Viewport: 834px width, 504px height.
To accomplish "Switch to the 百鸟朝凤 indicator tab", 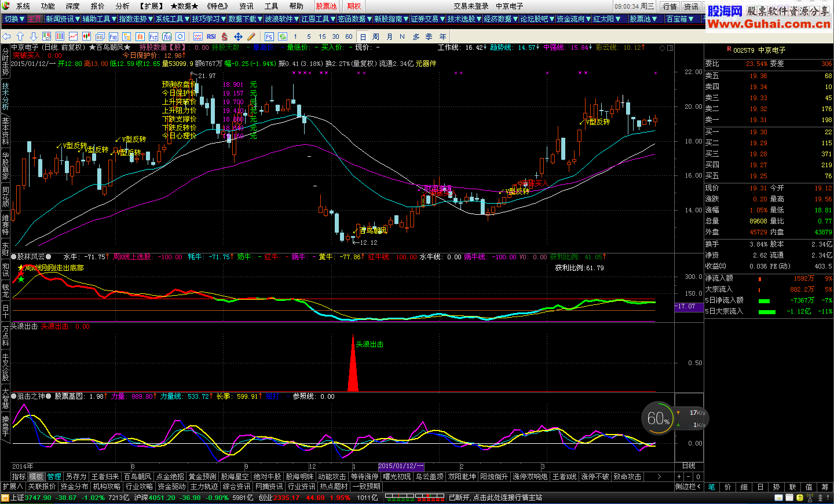I will 137,477.
